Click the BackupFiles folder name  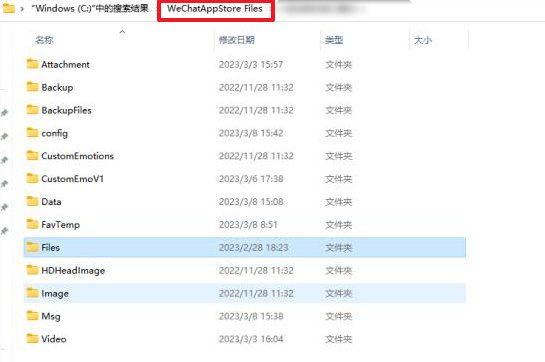coord(66,110)
